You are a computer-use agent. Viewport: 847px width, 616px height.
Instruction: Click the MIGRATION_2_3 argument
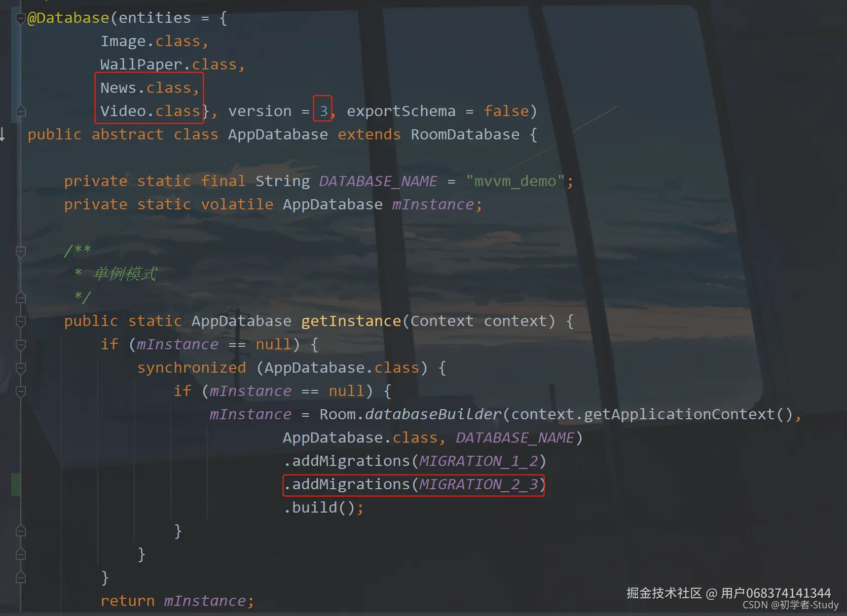[478, 484]
